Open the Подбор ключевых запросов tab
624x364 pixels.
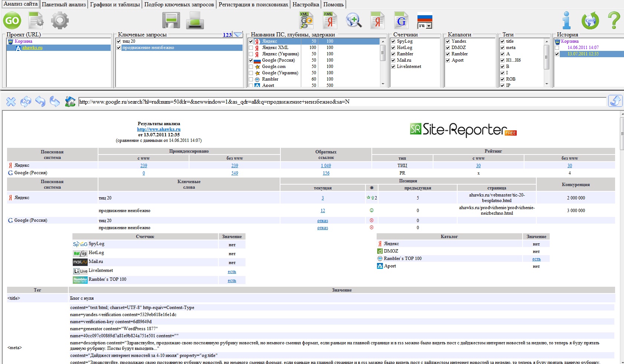click(x=179, y=4)
